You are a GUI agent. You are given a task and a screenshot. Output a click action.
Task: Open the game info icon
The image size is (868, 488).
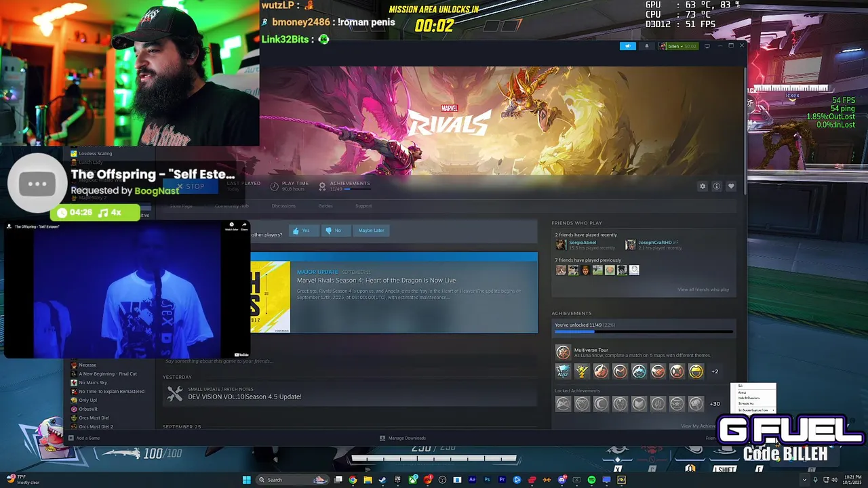[x=717, y=186]
